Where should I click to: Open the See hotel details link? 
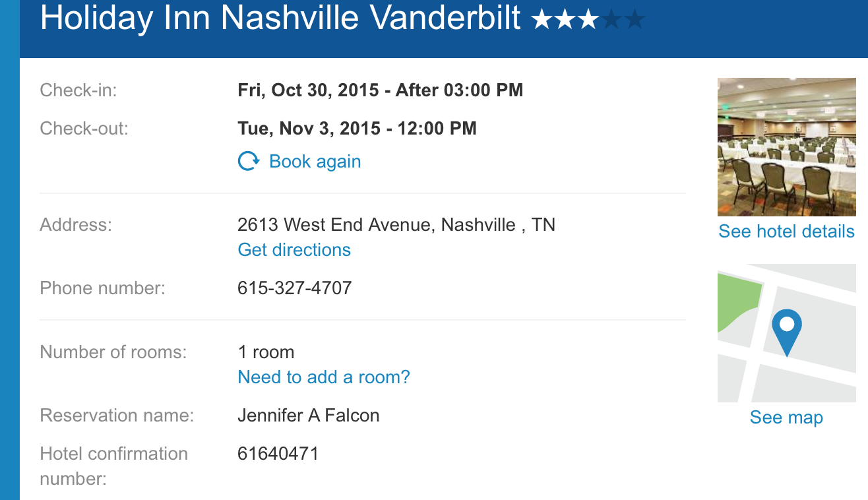click(786, 232)
